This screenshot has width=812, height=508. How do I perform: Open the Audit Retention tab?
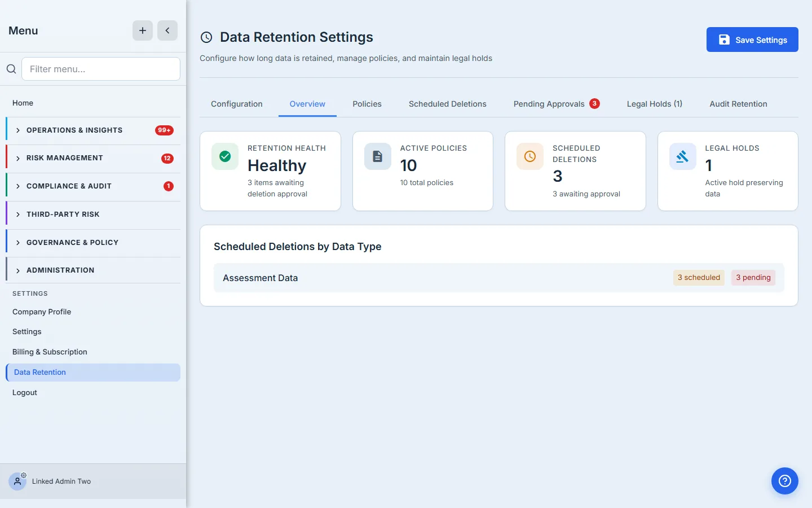click(x=738, y=104)
